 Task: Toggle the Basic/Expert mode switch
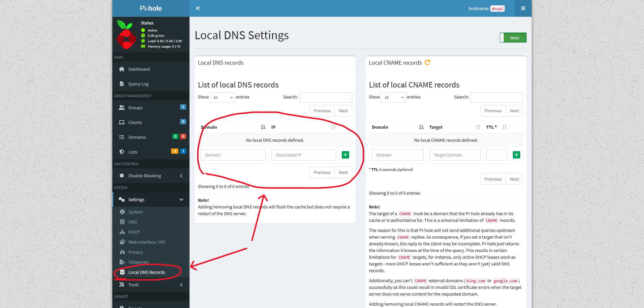[x=513, y=38]
